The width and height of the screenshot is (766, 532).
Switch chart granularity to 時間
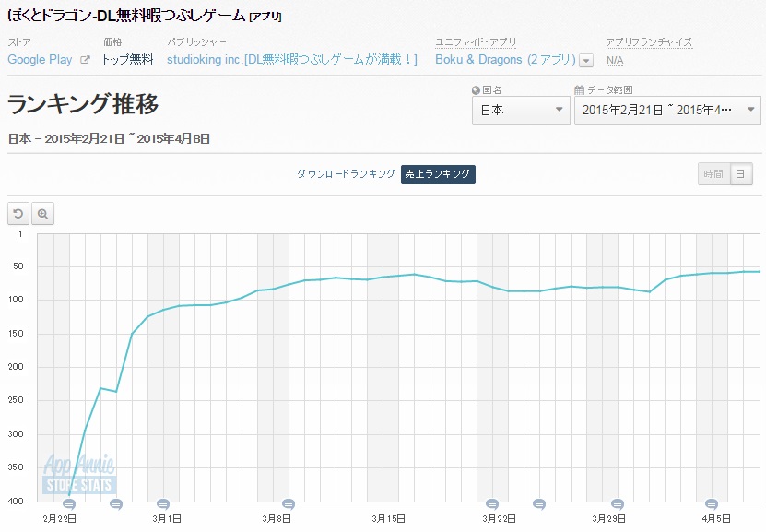point(713,174)
